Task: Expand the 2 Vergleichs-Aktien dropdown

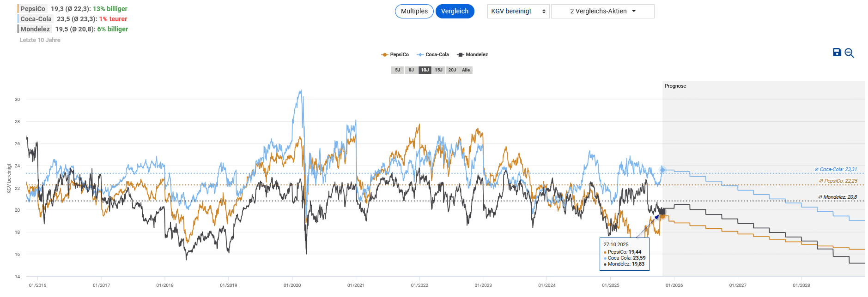Action: [x=602, y=12]
